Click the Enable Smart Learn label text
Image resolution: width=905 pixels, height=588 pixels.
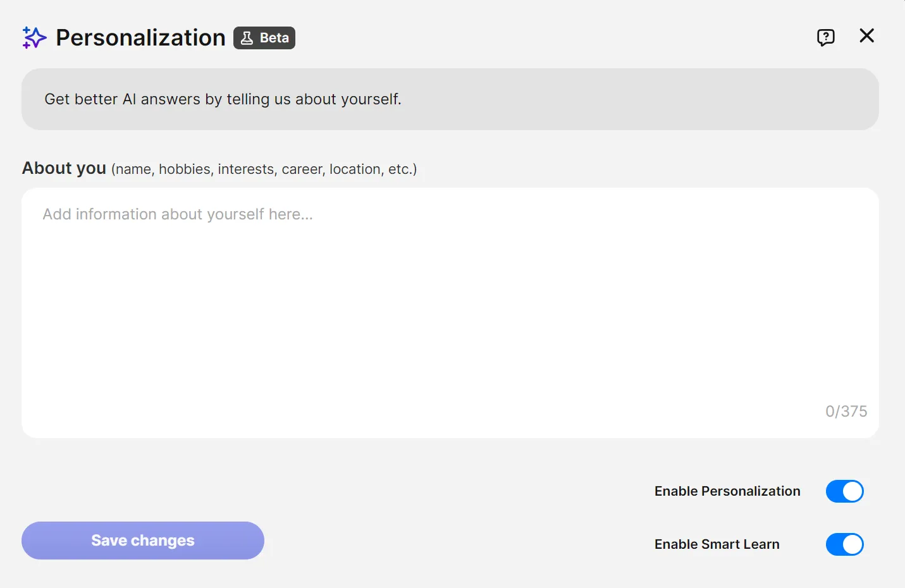[x=717, y=544]
